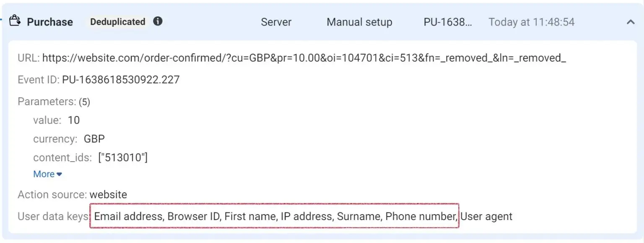Click the Manual setup label

359,22
